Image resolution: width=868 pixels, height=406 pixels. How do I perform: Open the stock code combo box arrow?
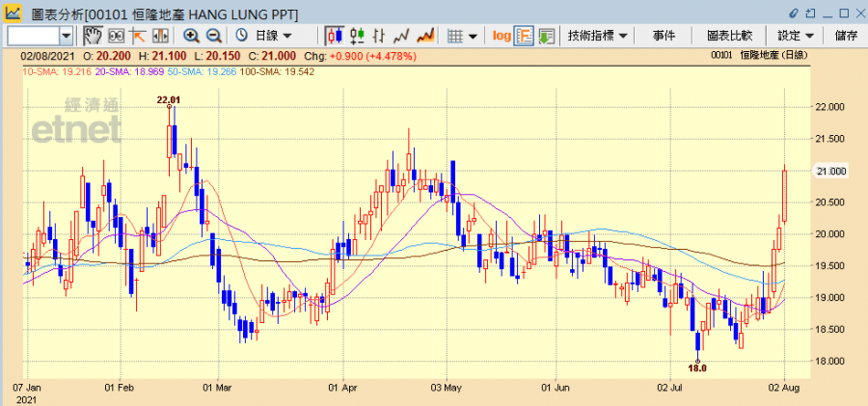click(66, 36)
